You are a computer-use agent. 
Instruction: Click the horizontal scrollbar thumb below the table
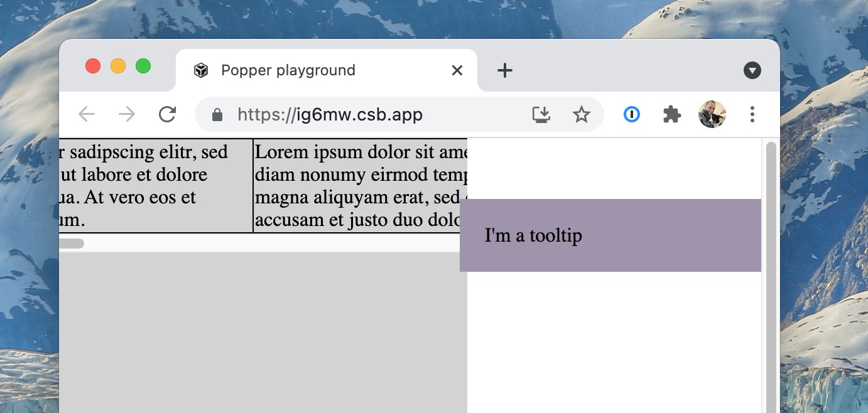click(70, 242)
